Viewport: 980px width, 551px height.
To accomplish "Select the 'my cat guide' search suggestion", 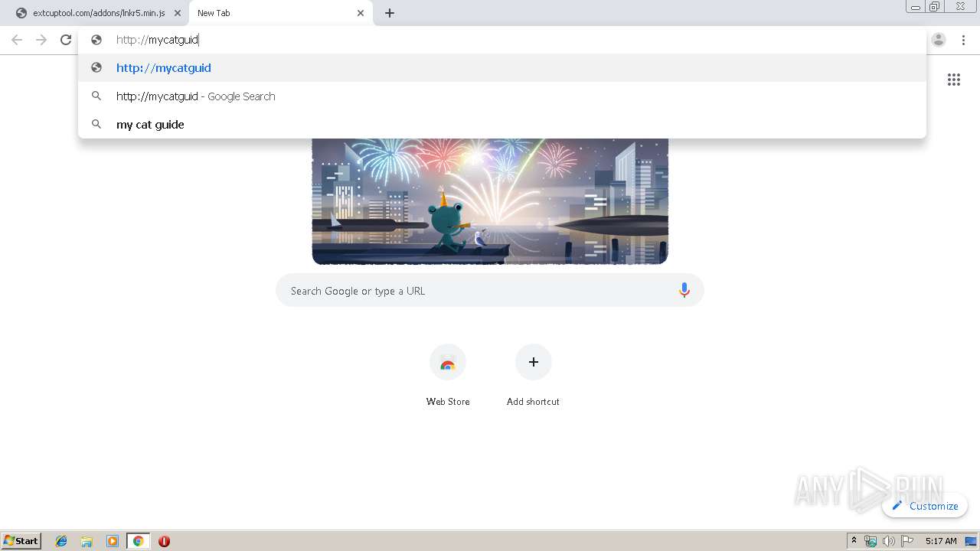I will [502, 124].
